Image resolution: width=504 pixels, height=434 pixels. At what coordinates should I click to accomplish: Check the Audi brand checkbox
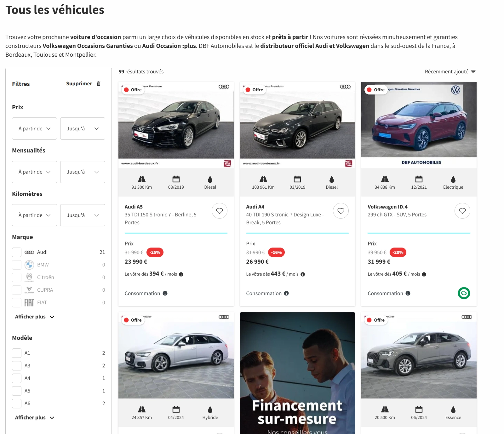pyautogui.click(x=17, y=252)
